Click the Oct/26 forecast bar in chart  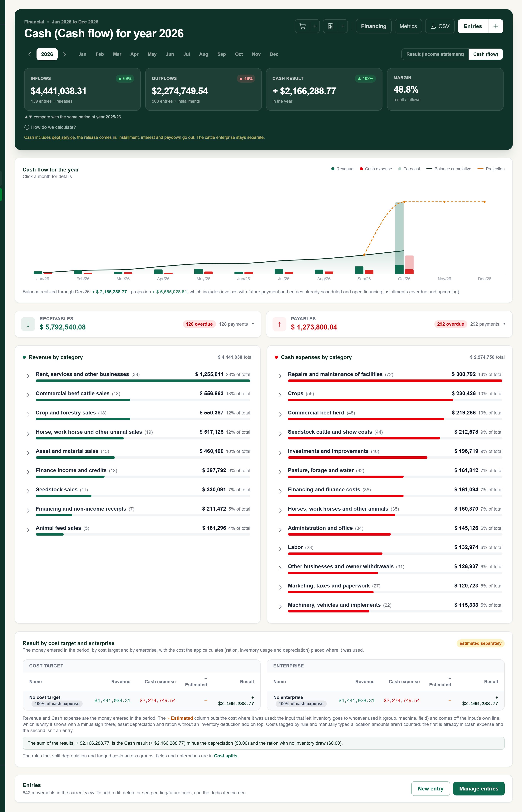click(x=399, y=233)
